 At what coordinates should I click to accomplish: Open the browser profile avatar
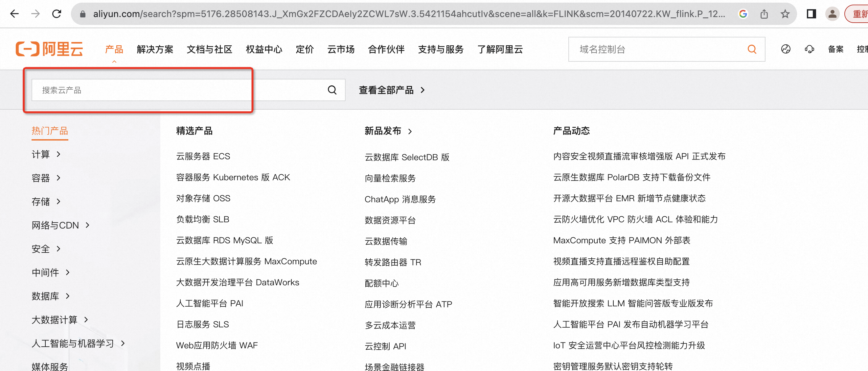[x=832, y=14]
